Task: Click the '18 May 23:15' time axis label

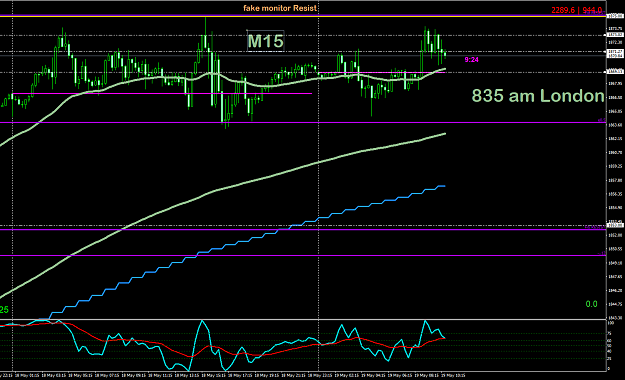Action: [320, 375]
